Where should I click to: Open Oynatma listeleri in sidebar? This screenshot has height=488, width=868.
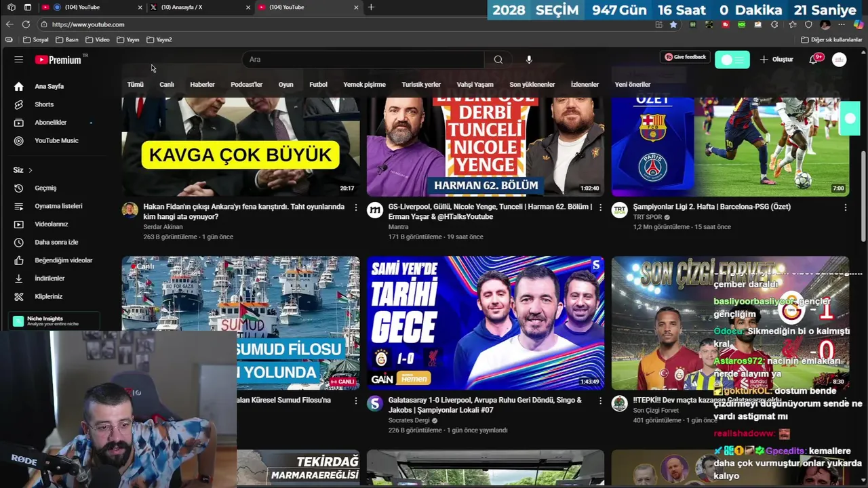point(58,206)
